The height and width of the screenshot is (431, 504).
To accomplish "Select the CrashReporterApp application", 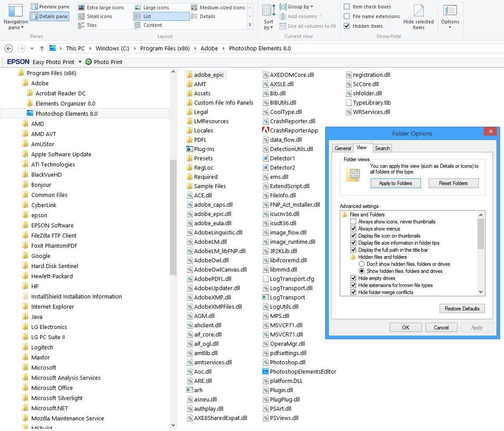I will click(294, 130).
